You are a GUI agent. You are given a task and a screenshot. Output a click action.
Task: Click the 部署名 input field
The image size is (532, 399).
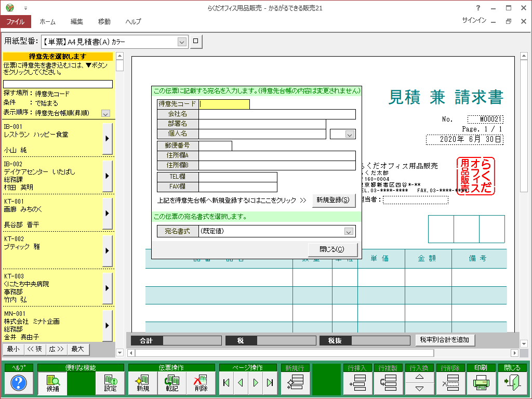[x=262, y=124]
